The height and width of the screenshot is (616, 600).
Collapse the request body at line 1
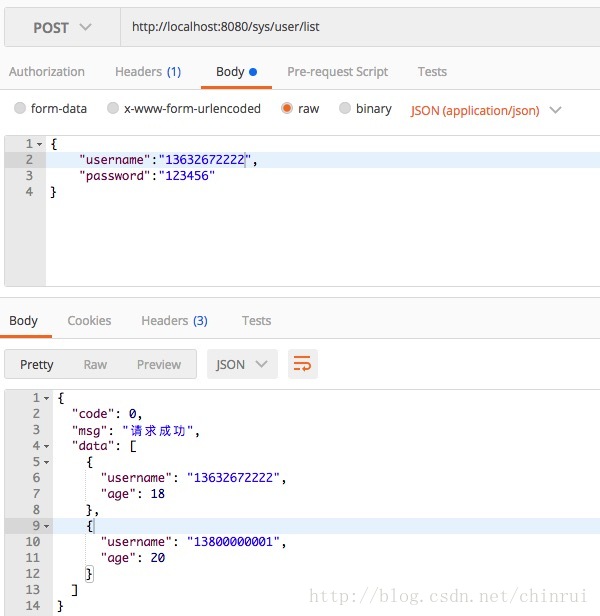42,144
